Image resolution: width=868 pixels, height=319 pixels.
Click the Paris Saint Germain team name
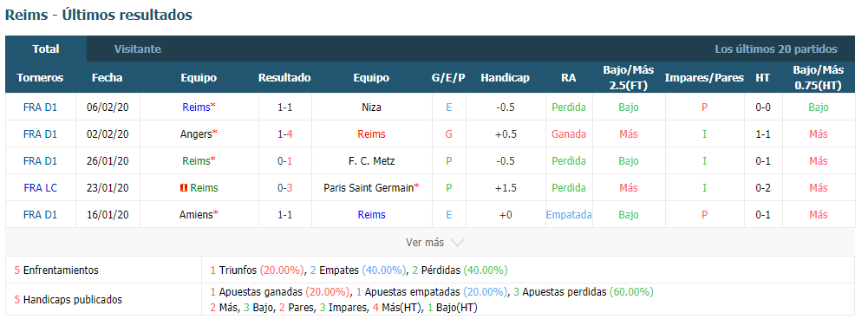tap(369, 188)
